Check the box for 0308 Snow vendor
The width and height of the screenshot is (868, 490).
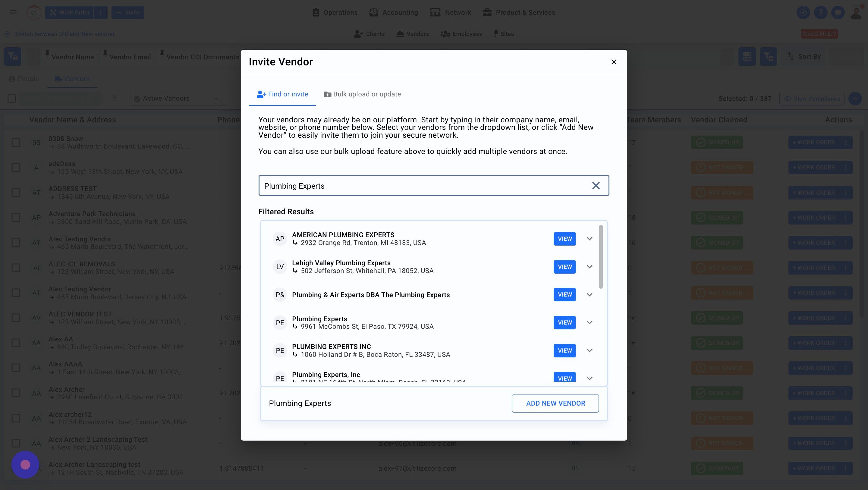16,143
